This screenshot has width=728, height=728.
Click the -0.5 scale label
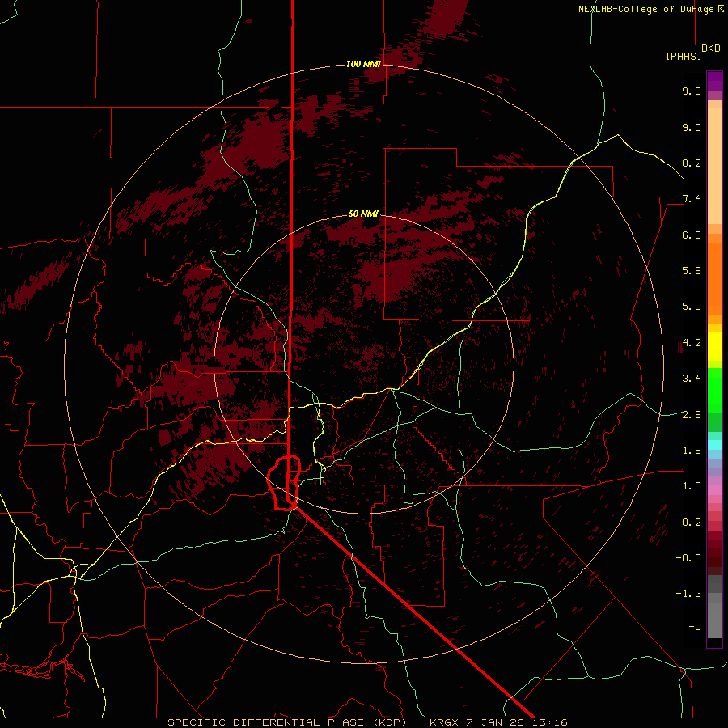[688, 558]
